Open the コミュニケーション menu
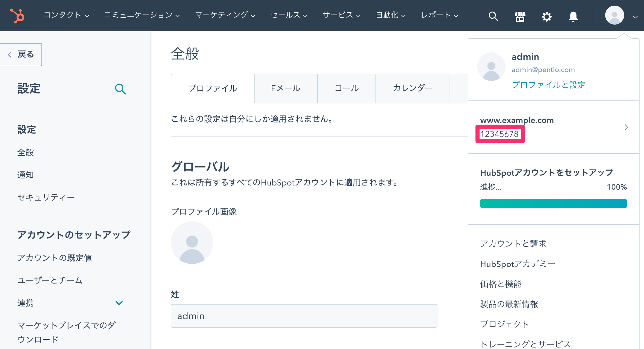Image resolution: width=644 pixels, height=349 pixels. coord(142,15)
